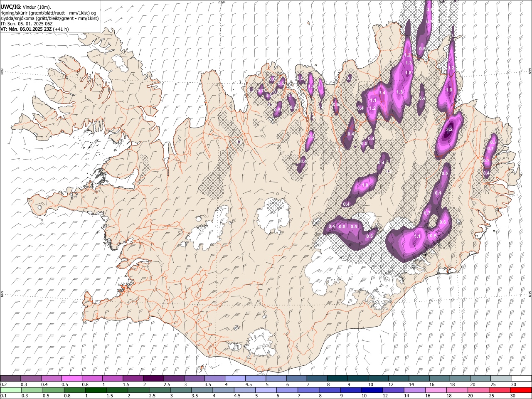Image resolution: width=532 pixels, height=399 pixels.
Task: Click the legend line 'rigning/skúrir (grænt/blátt/rautt - mm/1klst) og'
Action: 49,13
